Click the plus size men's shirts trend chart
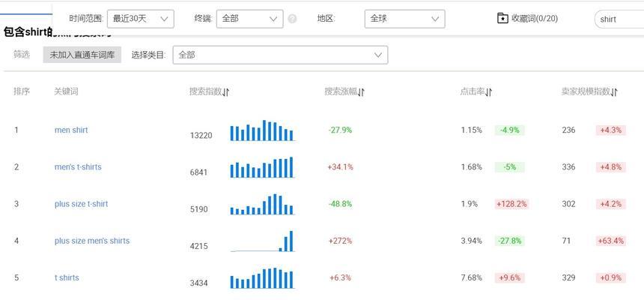Image resolution: width=644 pixels, height=300 pixels. (x=262, y=241)
